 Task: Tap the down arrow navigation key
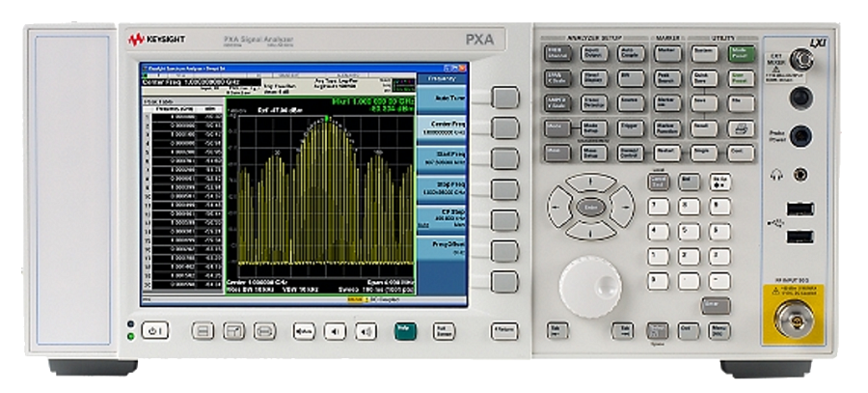click(x=591, y=231)
